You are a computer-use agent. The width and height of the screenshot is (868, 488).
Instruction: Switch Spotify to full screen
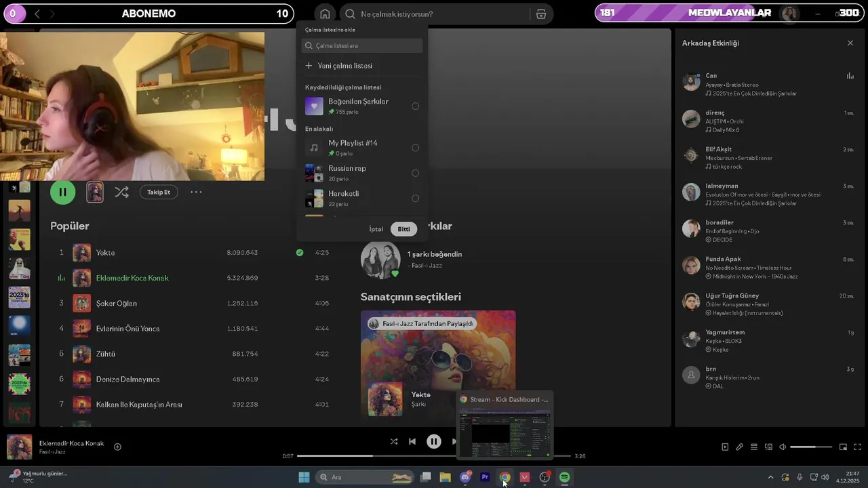tap(857, 447)
